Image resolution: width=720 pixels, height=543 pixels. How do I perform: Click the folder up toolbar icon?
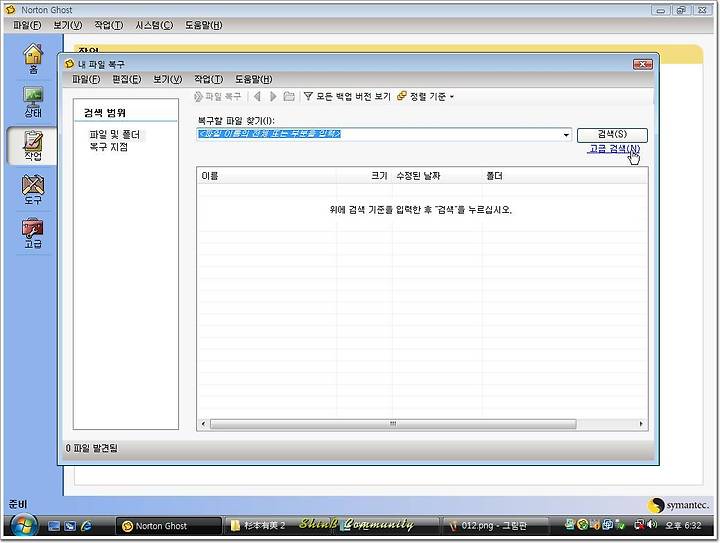point(289,96)
